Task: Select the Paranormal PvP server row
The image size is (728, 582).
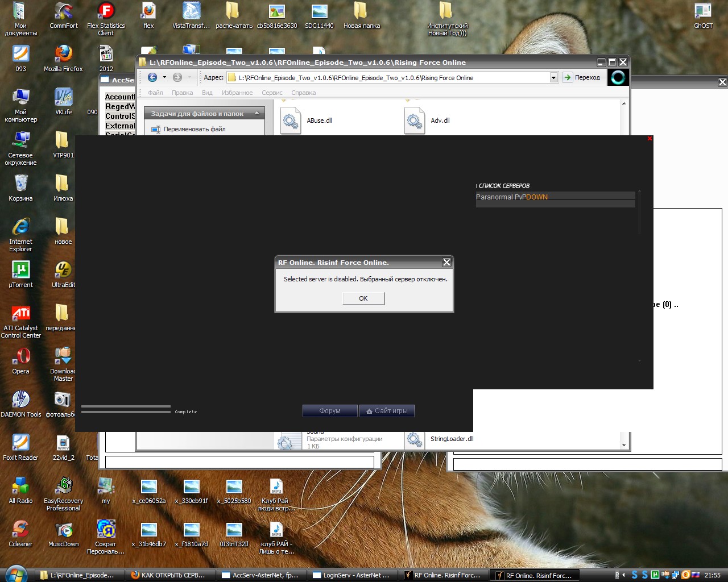Action: point(555,197)
